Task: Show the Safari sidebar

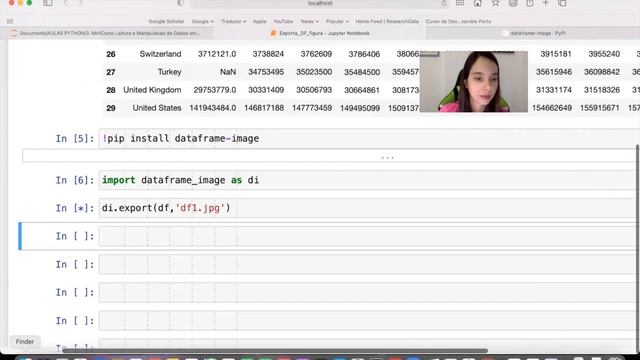Action: (x=48, y=3)
